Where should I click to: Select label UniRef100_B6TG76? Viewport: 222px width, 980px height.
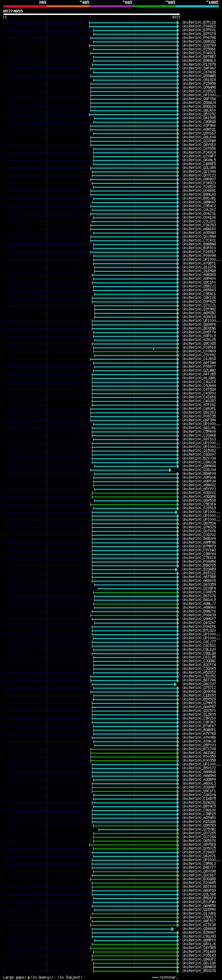[199, 596]
